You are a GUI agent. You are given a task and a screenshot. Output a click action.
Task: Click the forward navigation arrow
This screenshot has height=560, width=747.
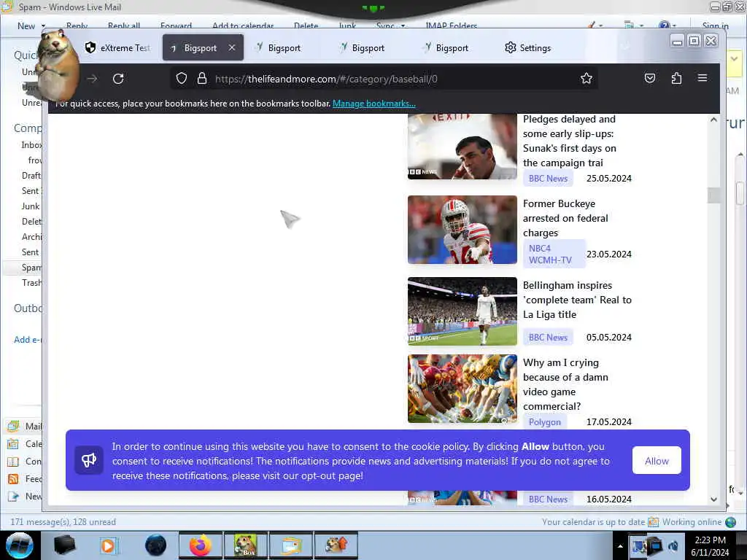[92, 79]
